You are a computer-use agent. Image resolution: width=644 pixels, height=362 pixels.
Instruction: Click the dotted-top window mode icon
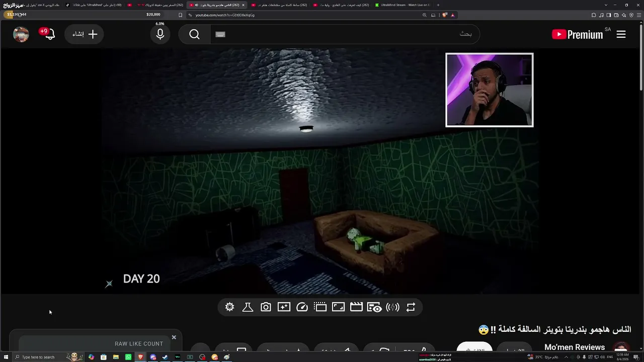[320, 307]
